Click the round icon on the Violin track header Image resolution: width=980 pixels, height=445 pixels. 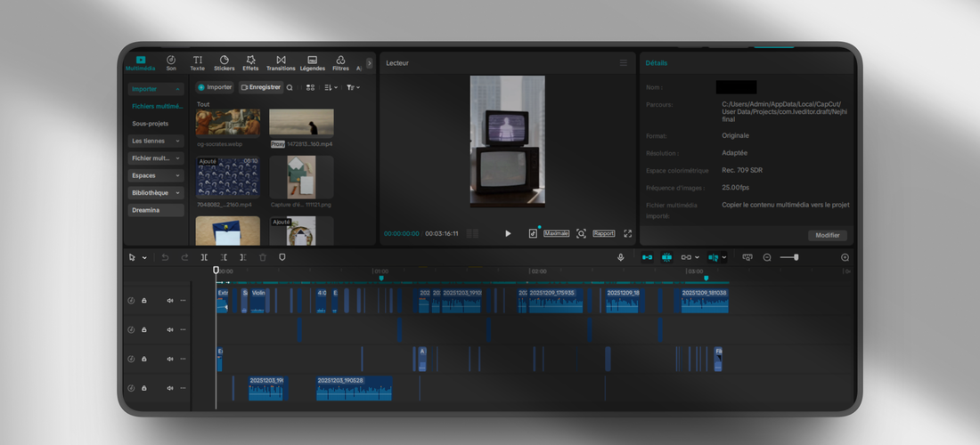[x=131, y=300]
